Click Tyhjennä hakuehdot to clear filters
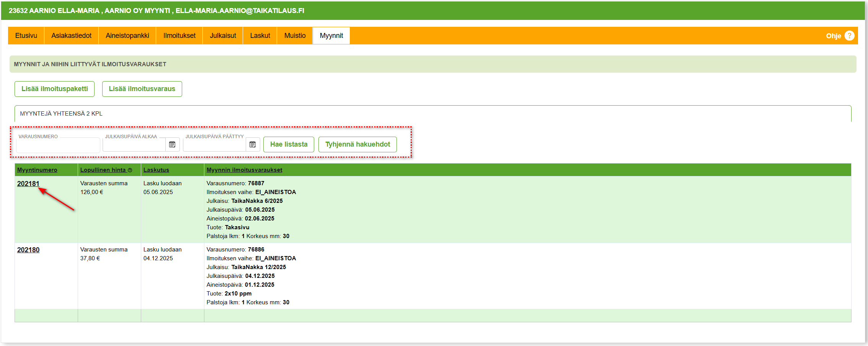This screenshot has width=868, height=346. [357, 145]
